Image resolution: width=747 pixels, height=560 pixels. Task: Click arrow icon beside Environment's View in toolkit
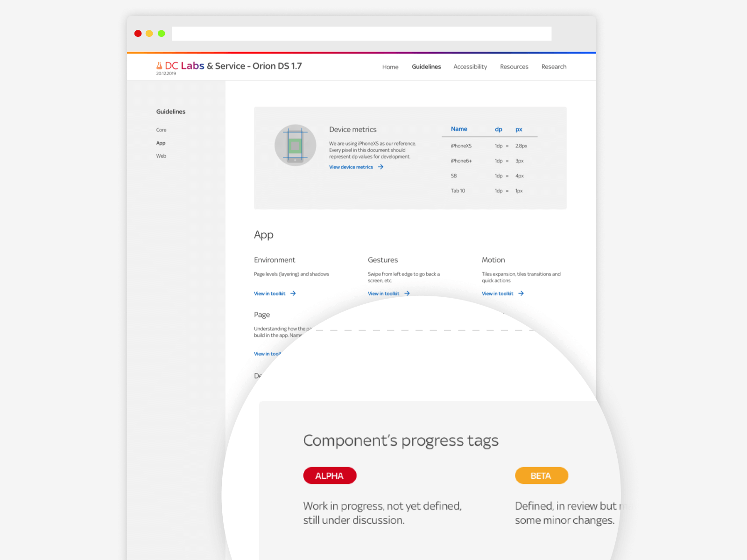click(293, 293)
